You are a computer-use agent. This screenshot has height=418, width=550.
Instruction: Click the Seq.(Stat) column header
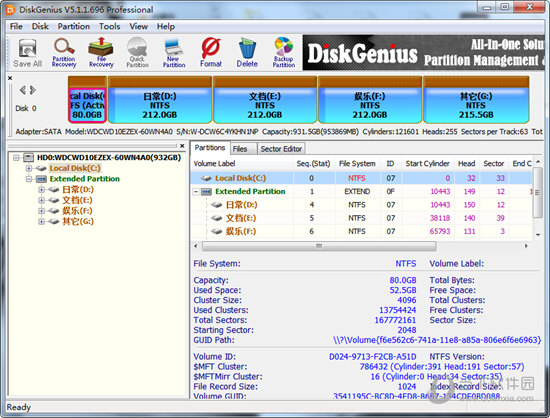pyautogui.click(x=313, y=163)
